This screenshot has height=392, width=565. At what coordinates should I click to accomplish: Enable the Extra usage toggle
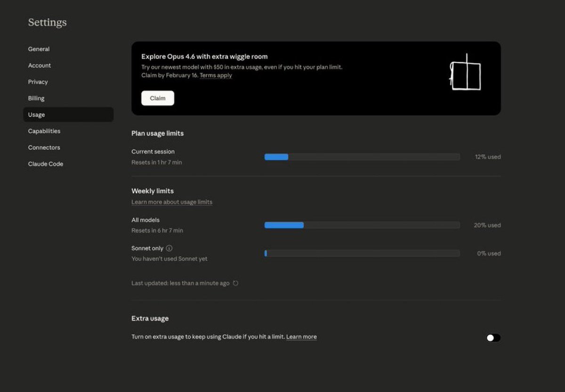tap(493, 338)
